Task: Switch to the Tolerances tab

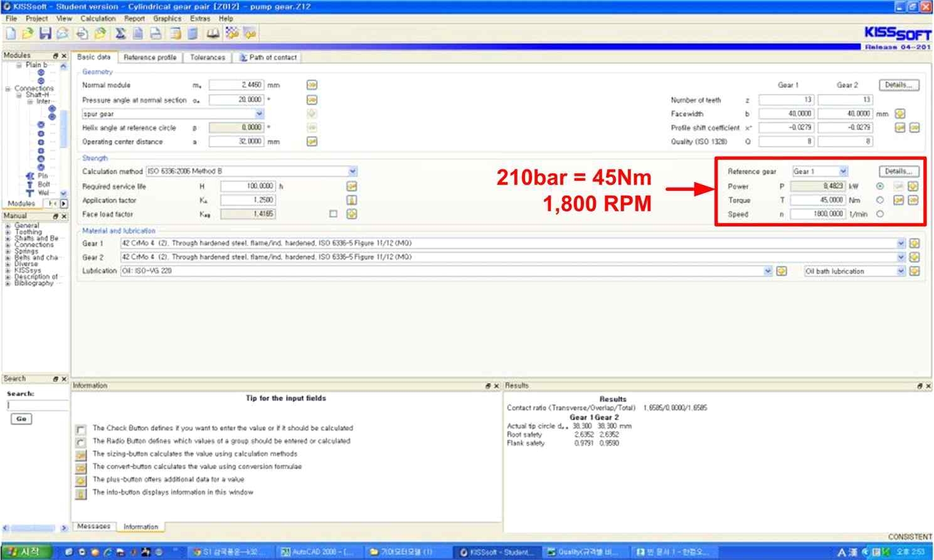Action: (208, 57)
